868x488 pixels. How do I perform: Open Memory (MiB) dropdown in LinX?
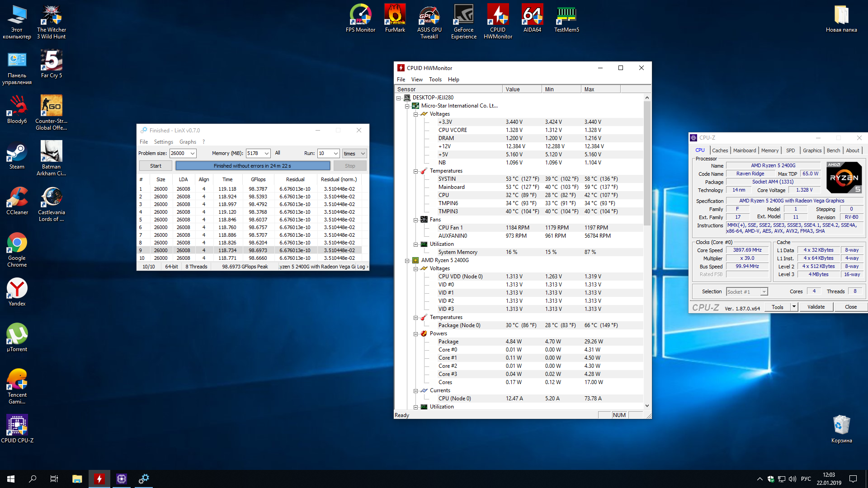tap(267, 154)
